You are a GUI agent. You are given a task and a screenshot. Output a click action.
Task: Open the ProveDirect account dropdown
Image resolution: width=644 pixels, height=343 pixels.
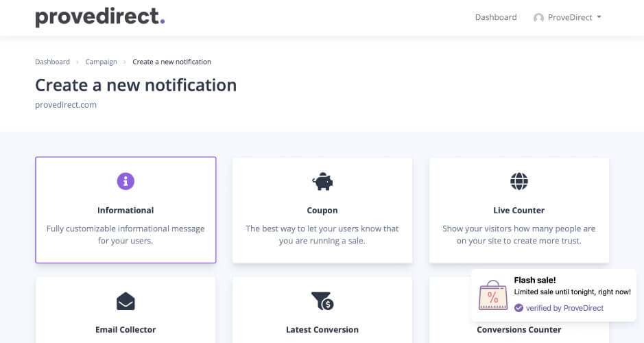pyautogui.click(x=567, y=17)
